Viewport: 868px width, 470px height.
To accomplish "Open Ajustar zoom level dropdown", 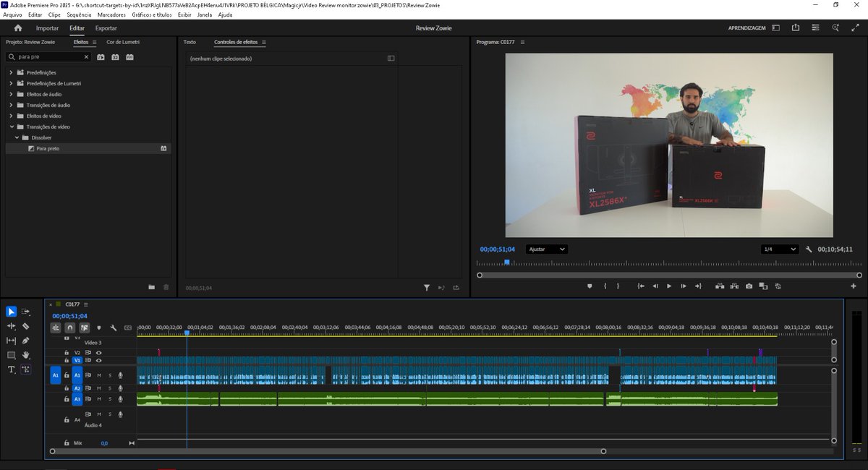I will click(547, 249).
